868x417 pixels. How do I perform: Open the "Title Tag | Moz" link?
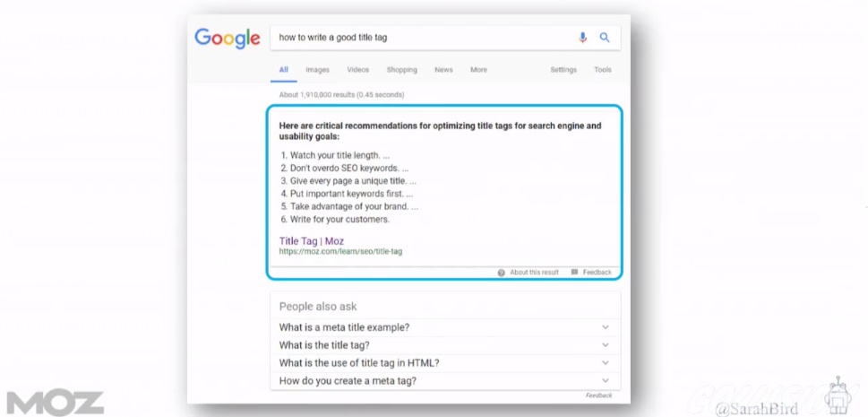tap(312, 241)
